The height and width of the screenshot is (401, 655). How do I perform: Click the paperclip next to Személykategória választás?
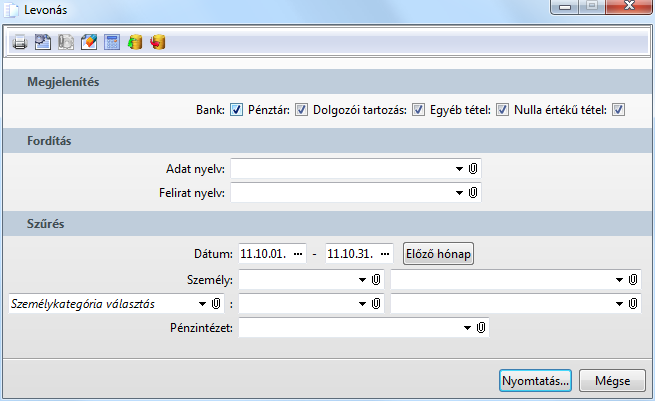pyautogui.click(x=216, y=304)
